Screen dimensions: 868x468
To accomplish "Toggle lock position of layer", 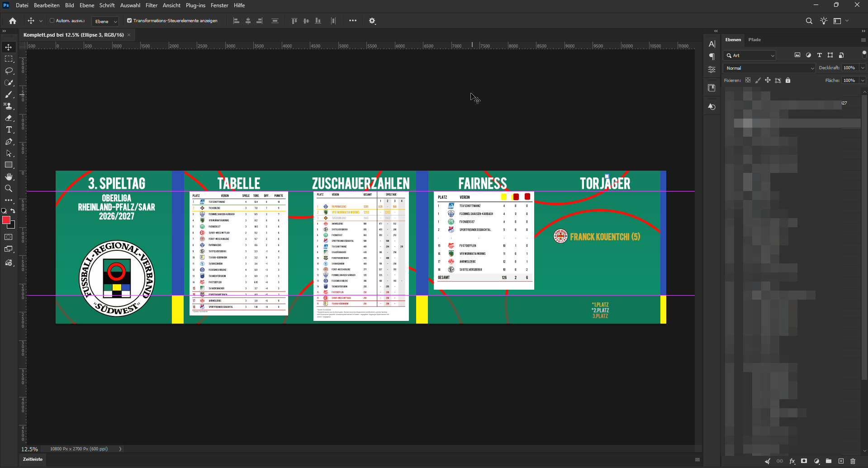I will point(768,80).
